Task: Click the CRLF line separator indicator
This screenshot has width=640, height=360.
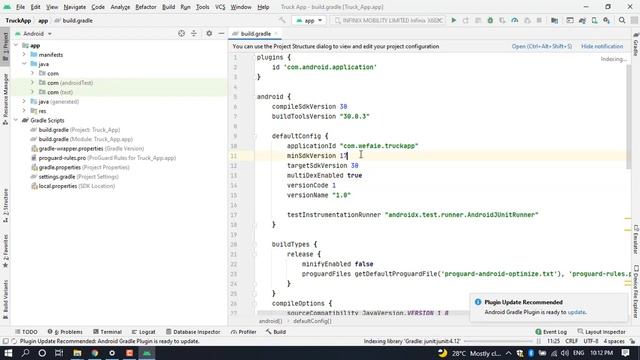Action: 571,341
